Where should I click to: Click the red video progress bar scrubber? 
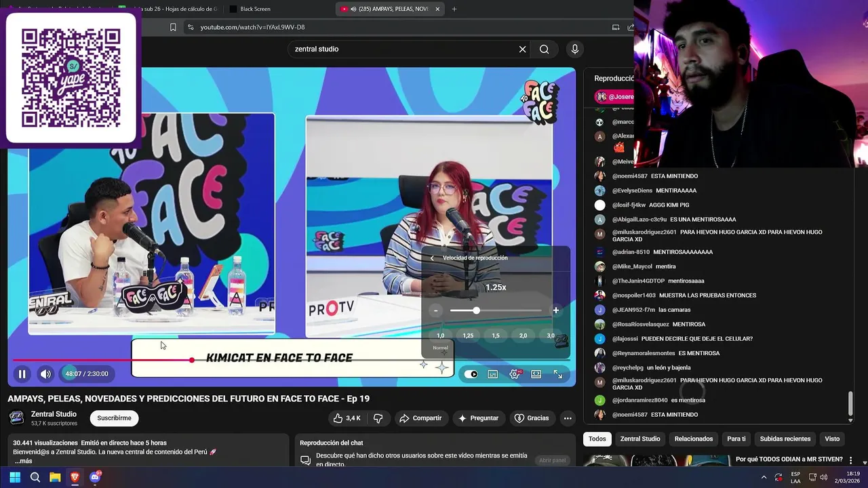pos(192,360)
